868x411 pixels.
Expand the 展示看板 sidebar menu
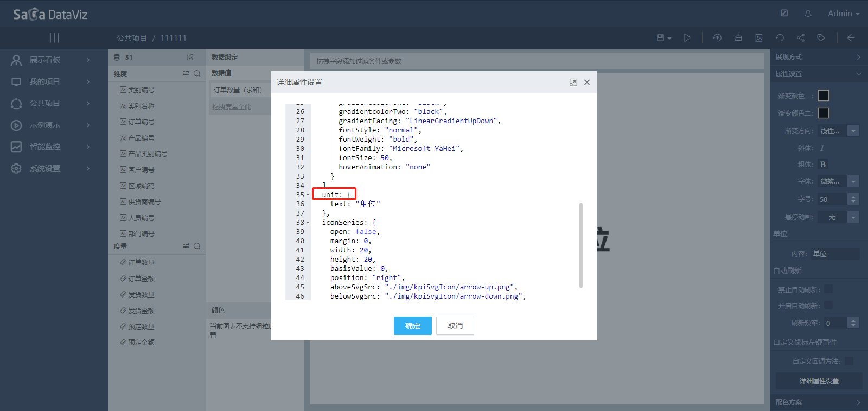pos(54,60)
